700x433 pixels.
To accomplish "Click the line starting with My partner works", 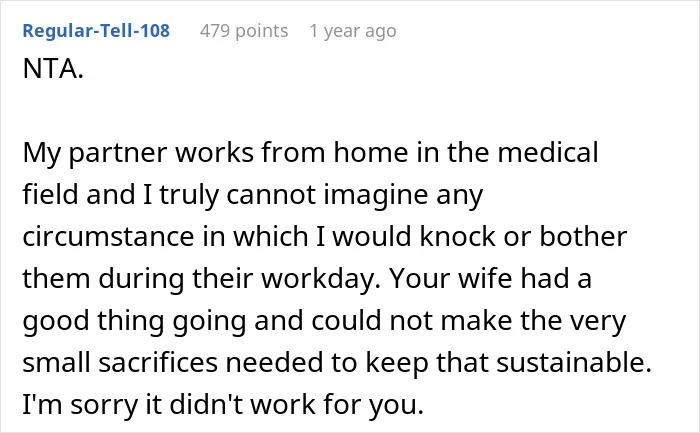I will coord(310,153).
